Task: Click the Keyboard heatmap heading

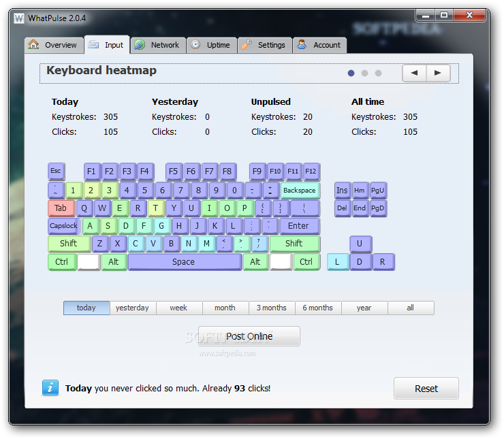Action: (101, 70)
